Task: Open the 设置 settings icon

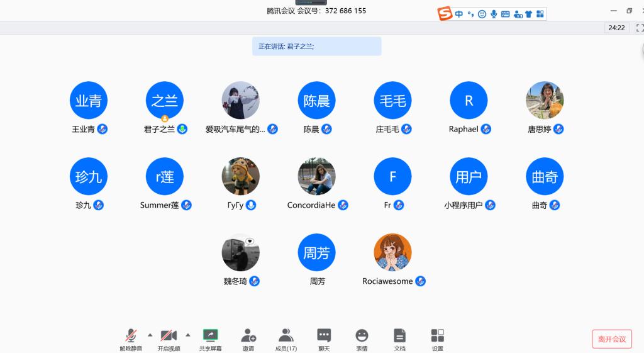Action: coord(438,339)
